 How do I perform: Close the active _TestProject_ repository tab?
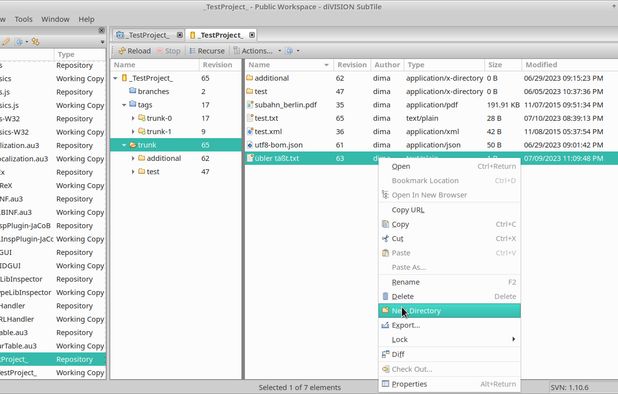click(251, 35)
